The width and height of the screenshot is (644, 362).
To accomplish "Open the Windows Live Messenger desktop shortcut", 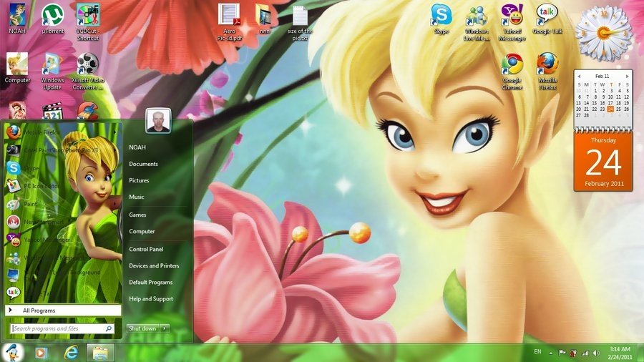I will pos(477,23).
